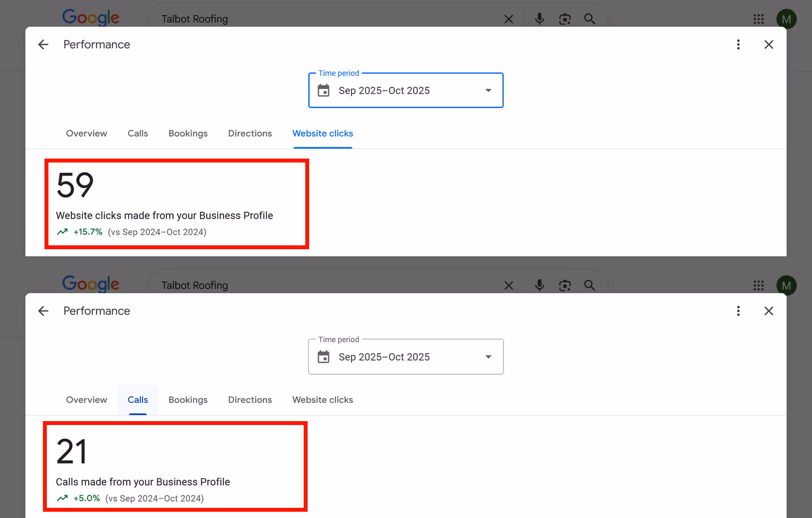The height and width of the screenshot is (518, 812).
Task: Click the top Google logo
Action: click(x=91, y=17)
